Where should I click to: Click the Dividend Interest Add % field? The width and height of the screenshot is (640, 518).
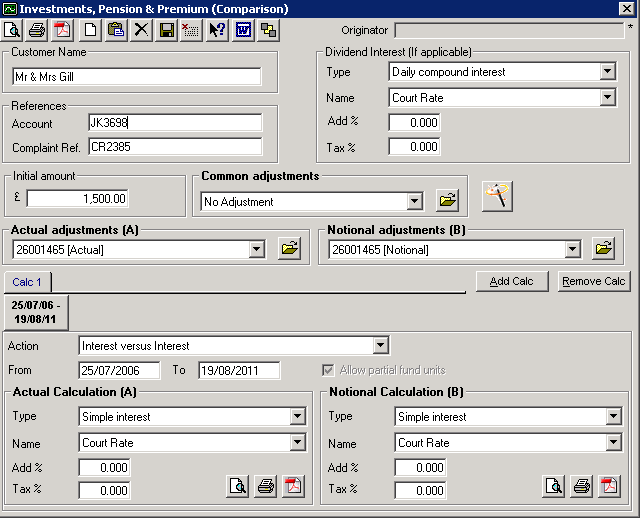[x=414, y=122]
